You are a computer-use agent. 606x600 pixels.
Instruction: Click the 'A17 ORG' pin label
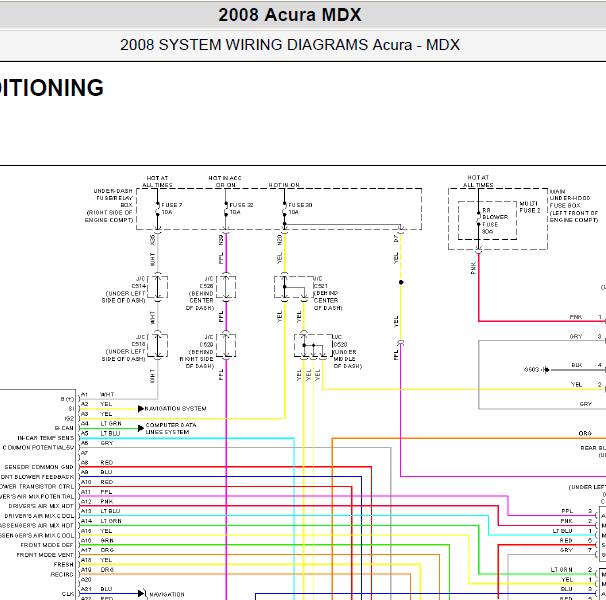point(97,550)
